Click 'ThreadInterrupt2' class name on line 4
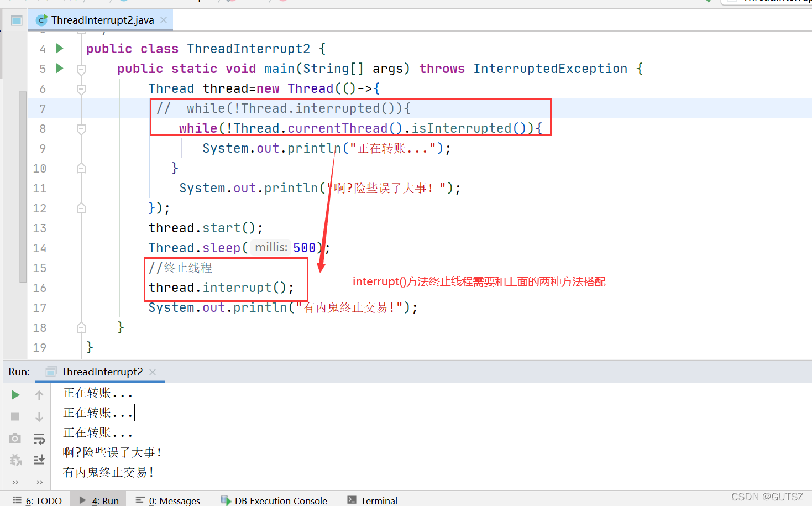The width and height of the screenshot is (812, 506). (248, 49)
